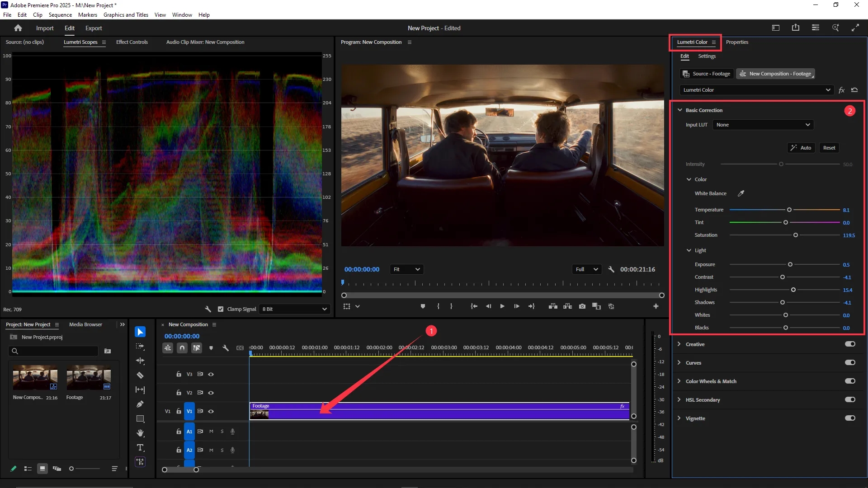868x488 pixels.
Task: Toggle lock on V2 track
Action: [179, 393]
